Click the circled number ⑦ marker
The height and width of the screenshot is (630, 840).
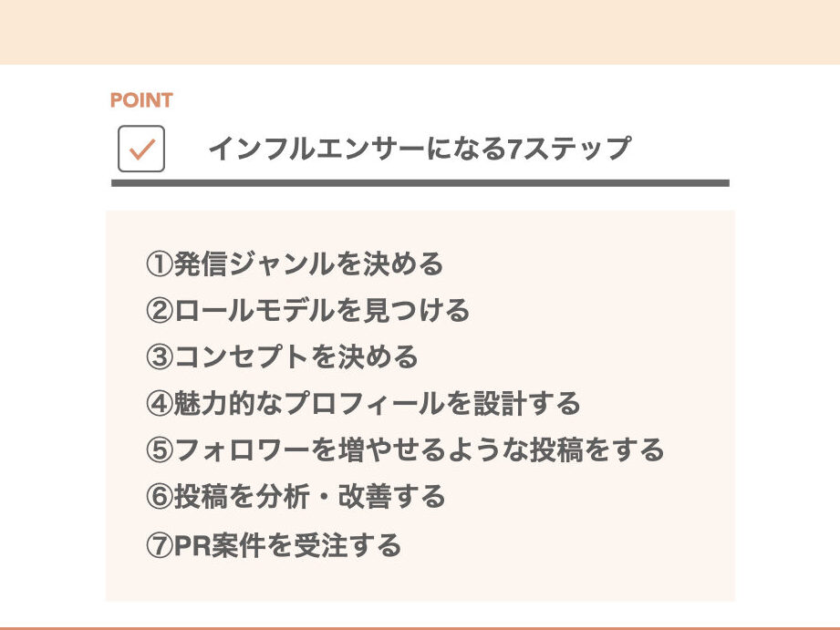(x=159, y=546)
